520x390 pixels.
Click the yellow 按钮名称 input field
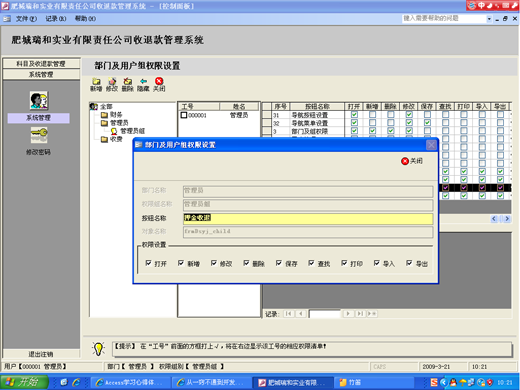point(308,218)
